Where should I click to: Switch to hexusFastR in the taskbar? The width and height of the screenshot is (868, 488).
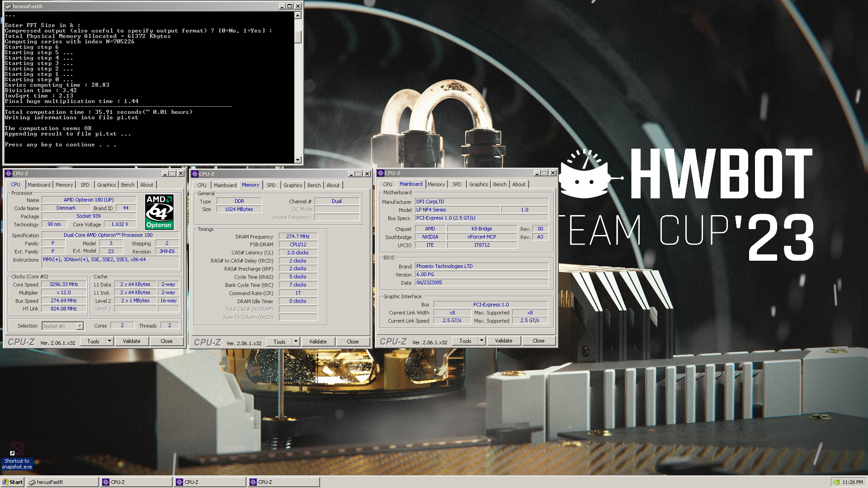(62, 482)
